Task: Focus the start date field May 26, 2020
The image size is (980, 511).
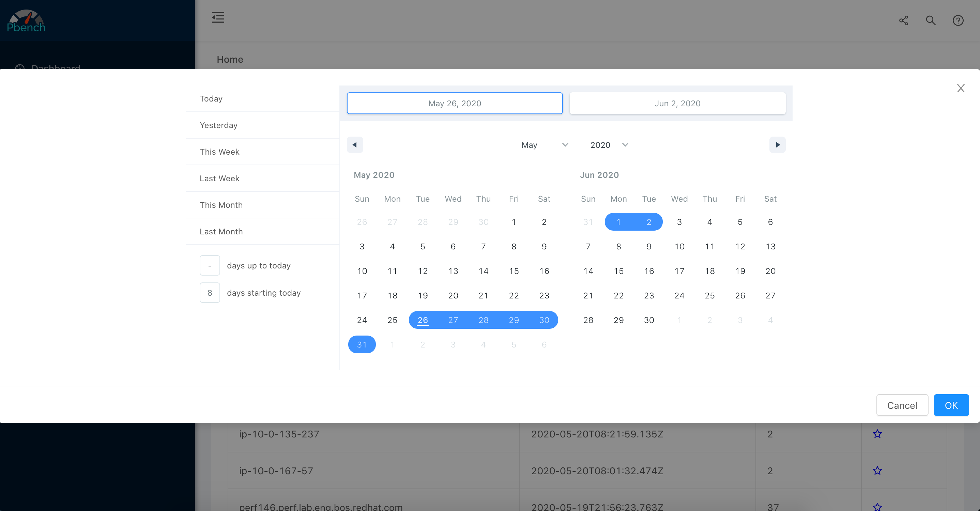Action: (x=455, y=104)
